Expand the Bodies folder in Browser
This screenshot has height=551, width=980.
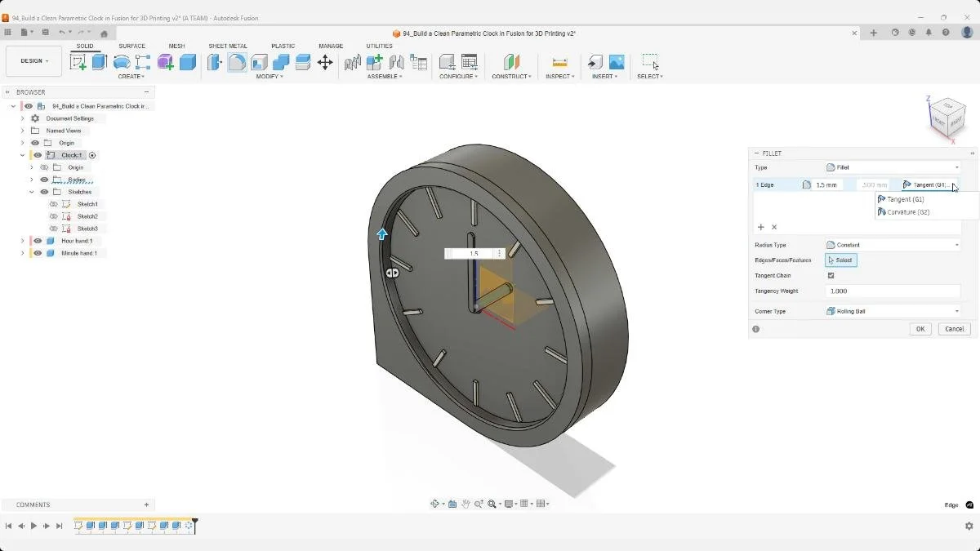32,180
